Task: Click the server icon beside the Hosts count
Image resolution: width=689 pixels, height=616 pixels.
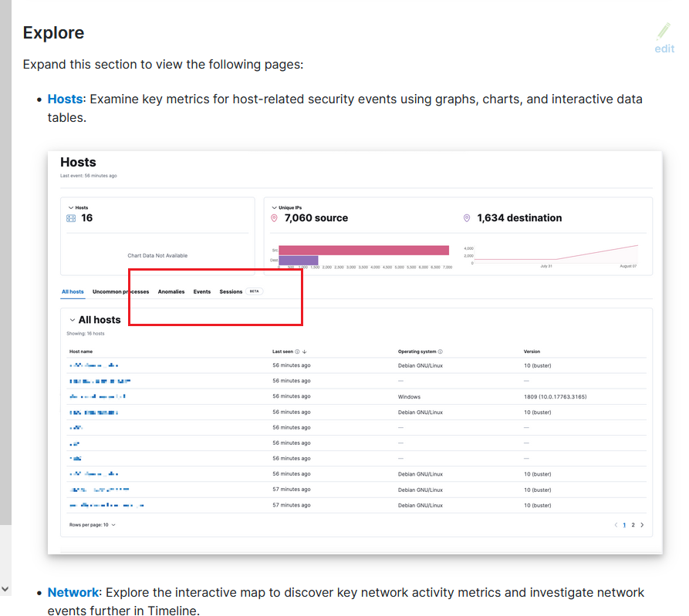Action: (70, 217)
